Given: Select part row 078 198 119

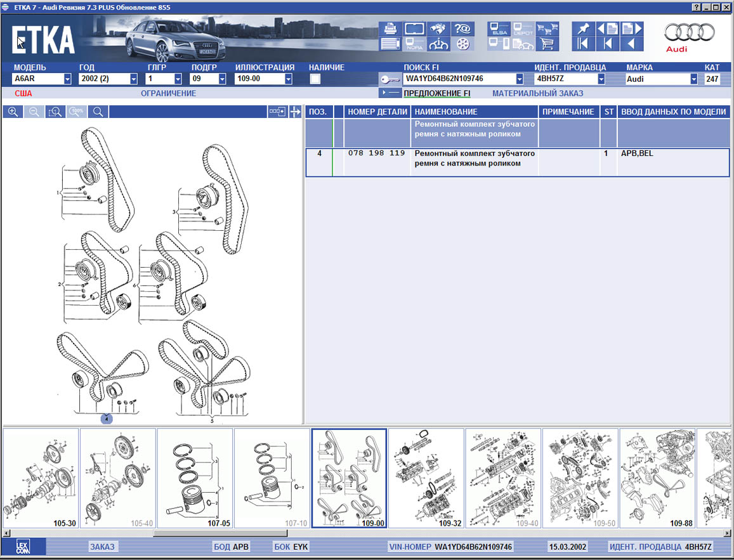Looking at the screenshot, I should click(x=377, y=154).
